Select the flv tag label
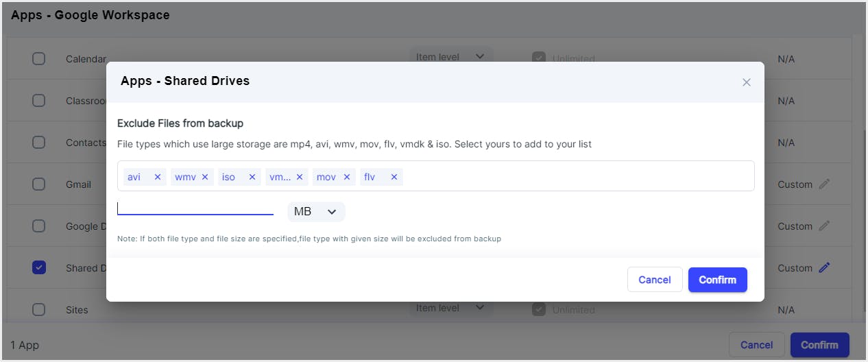This screenshot has height=362, width=868. click(x=370, y=177)
